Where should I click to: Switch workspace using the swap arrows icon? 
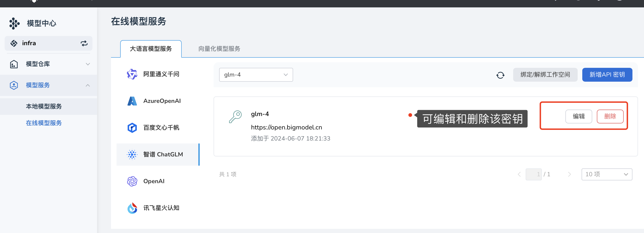84,43
